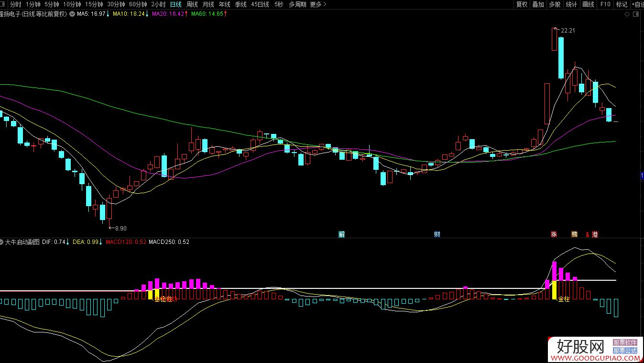
Task: Click the tall red candle at 22.21 peak
Action: coord(554,39)
